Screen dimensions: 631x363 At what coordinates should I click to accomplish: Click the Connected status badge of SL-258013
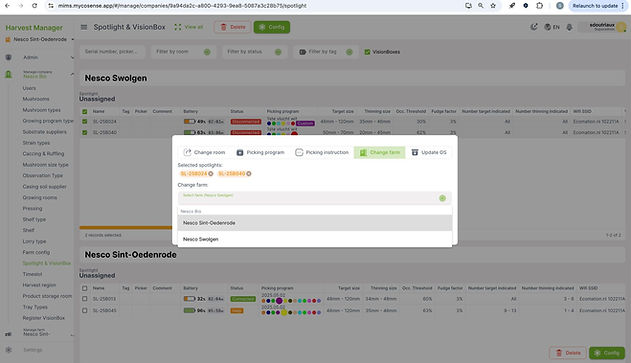point(243,299)
